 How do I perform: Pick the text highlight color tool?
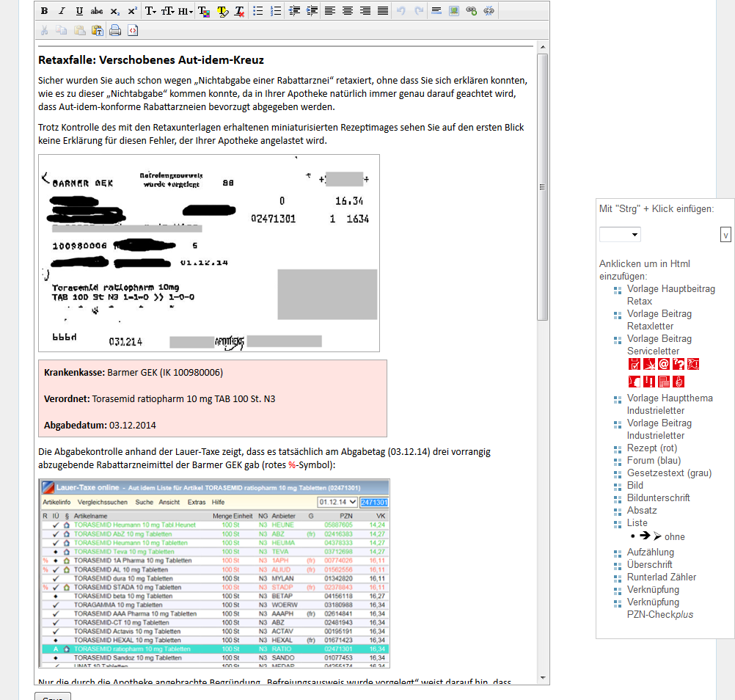(x=222, y=11)
